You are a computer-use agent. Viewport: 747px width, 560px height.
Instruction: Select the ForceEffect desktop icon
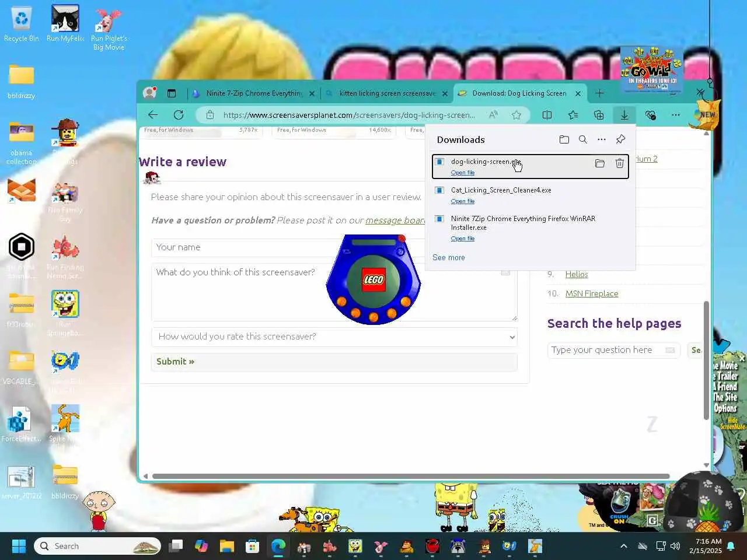[21, 424]
